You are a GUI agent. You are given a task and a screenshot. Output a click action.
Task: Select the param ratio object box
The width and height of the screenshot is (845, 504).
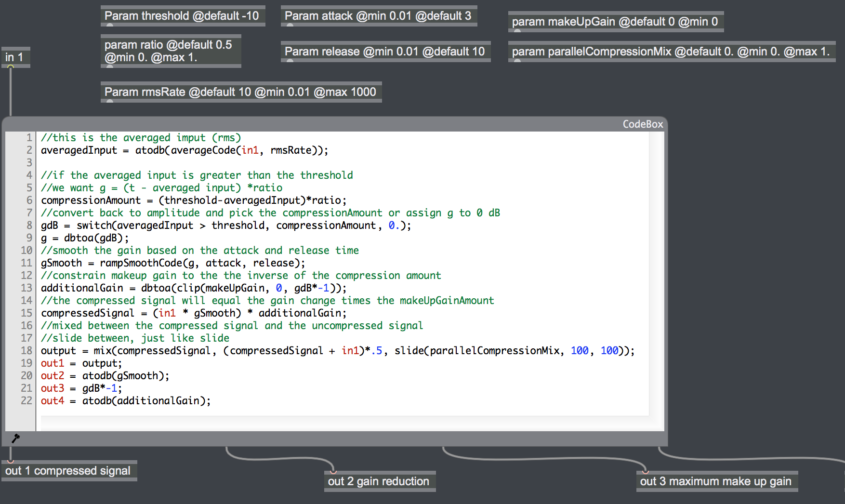tap(171, 51)
